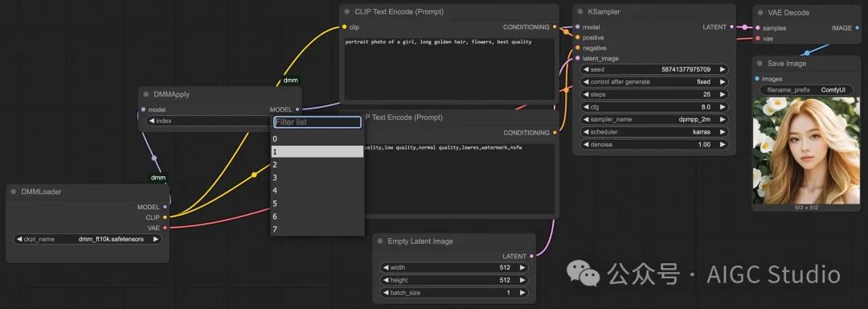868x309 pixels.
Task: Click the KSampler positive input socket
Action: click(577, 37)
